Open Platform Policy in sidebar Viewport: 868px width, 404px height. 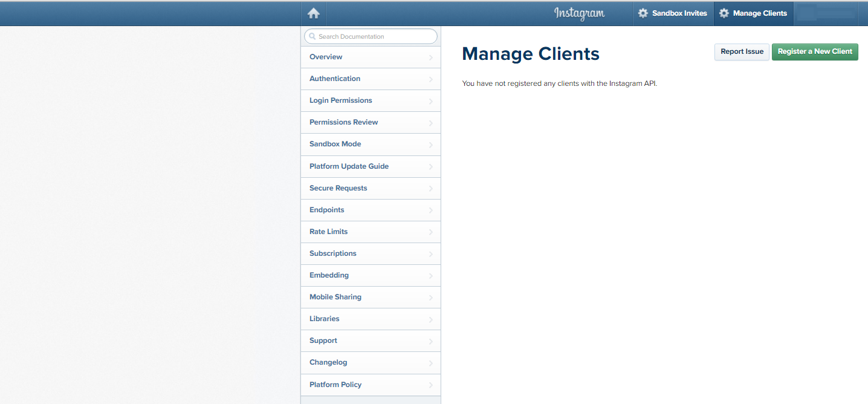coord(371,385)
